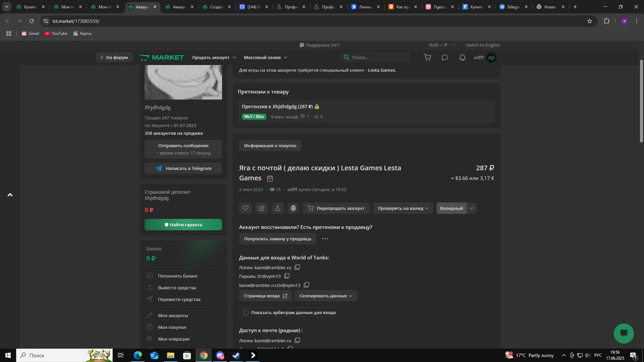Open the shopping cart icon
This screenshot has width=644, height=362.
pyautogui.click(x=427, y=57)
